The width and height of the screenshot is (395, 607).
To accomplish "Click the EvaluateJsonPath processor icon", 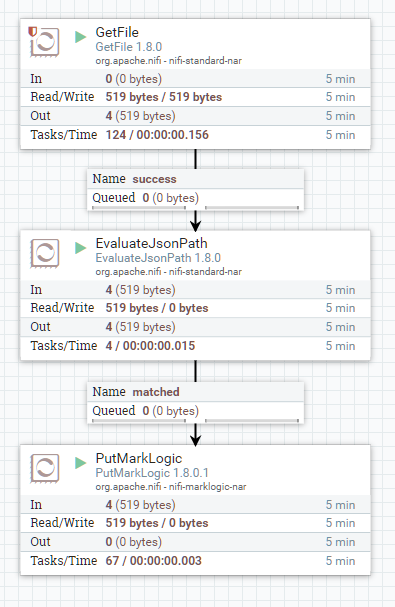I will 45,253.
